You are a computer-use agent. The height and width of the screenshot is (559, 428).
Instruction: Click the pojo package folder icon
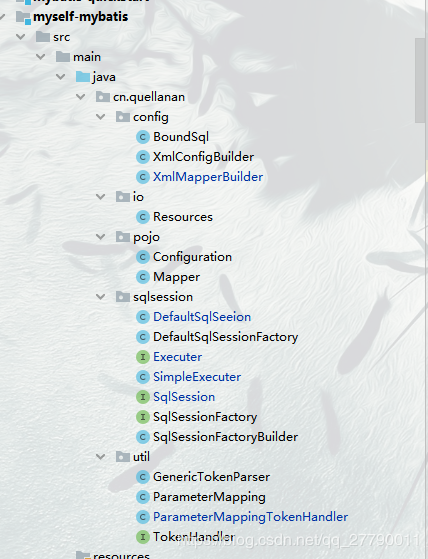(123, 237)
